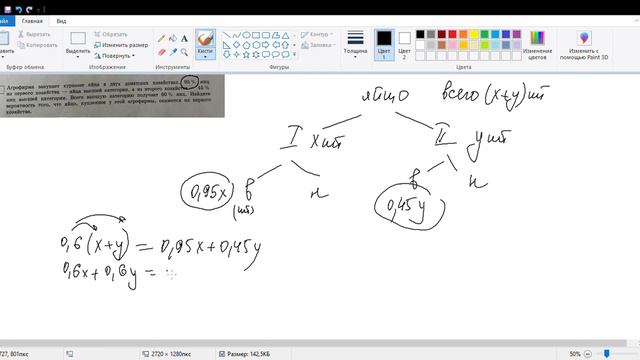Click the Undo arrow in title bar
Screen dimensions: 640x360
tap(18, 9)
